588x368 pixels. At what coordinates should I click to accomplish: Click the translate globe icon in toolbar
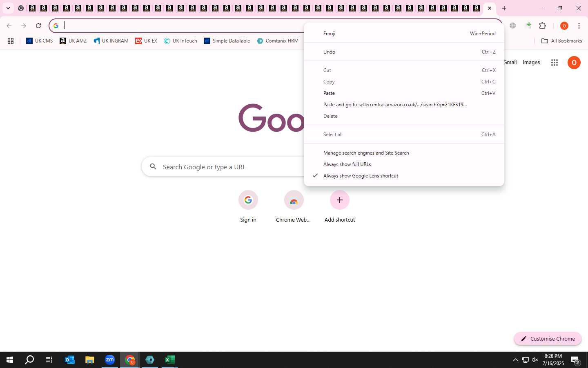coord(513,26)
